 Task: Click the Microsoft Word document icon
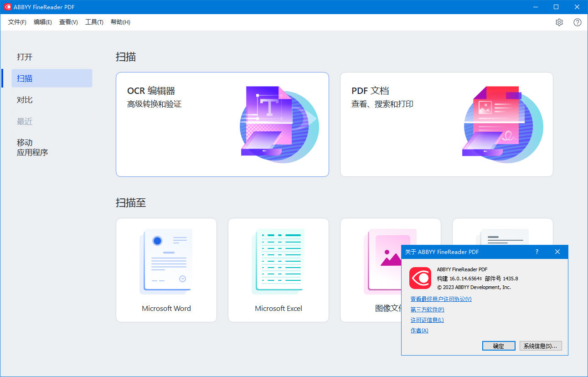pos(166,262)
